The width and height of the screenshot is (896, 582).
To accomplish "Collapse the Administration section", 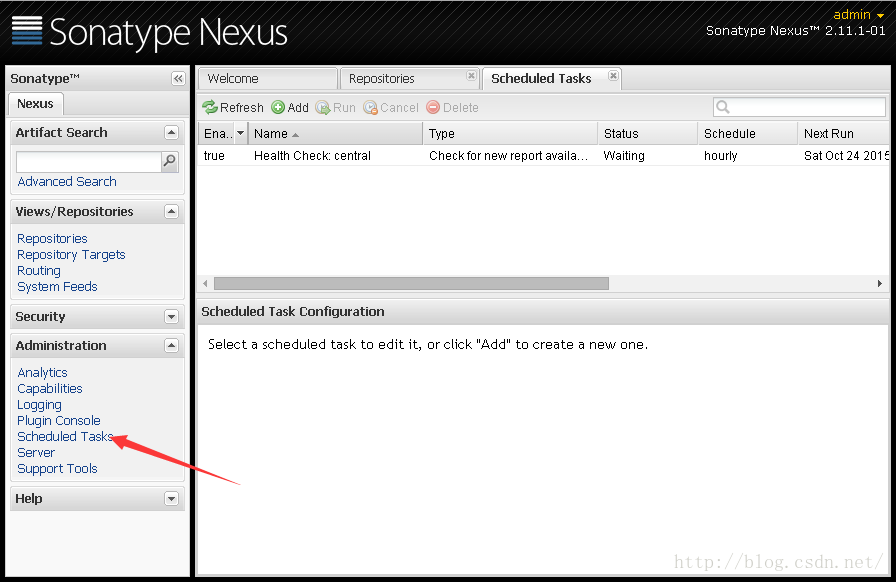I will [171, 345].
